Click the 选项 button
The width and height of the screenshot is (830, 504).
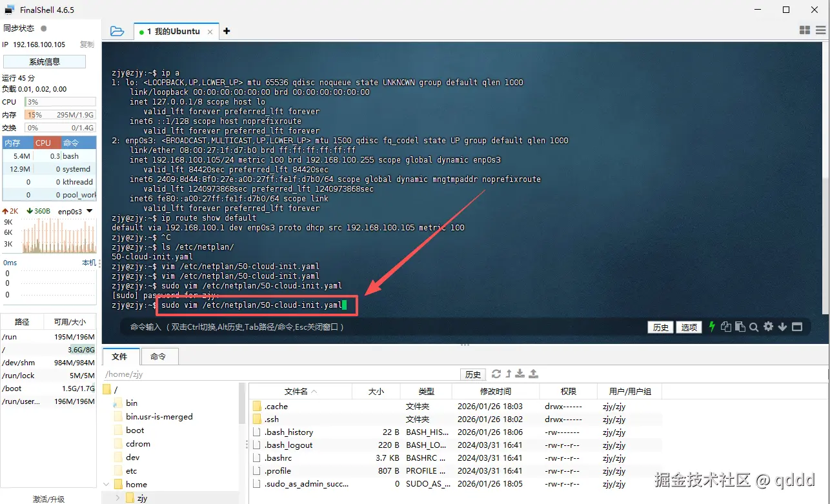coord(689,327)
